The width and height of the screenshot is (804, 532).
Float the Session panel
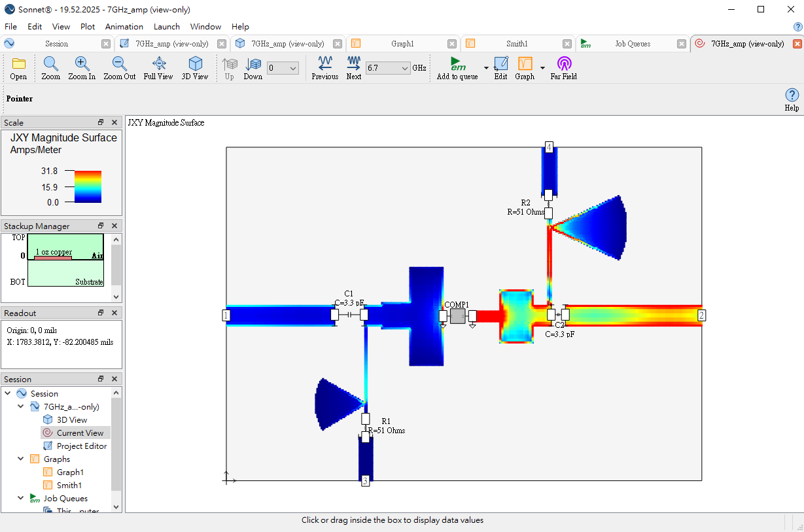[101, 379]
